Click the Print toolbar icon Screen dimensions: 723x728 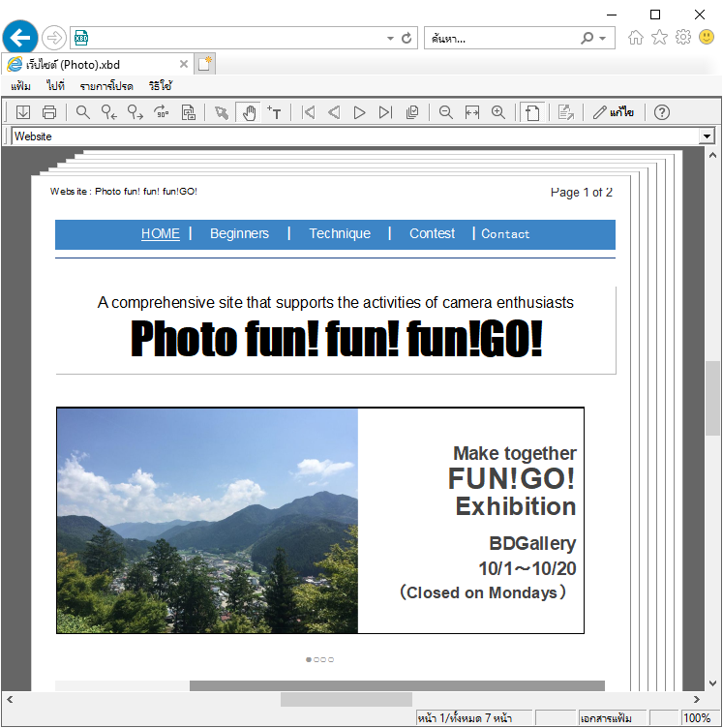click(49, 112)
